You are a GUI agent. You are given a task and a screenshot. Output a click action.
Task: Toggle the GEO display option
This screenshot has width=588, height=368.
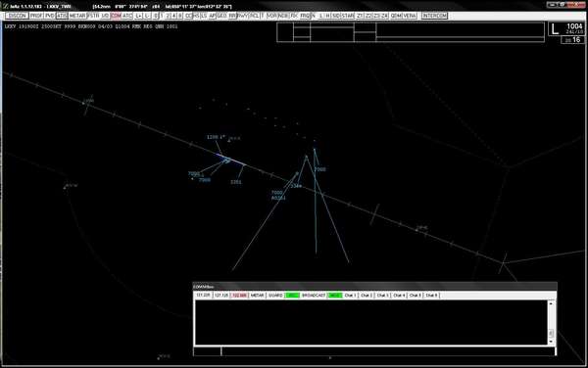pyautogui.click(x=222, y=16)
